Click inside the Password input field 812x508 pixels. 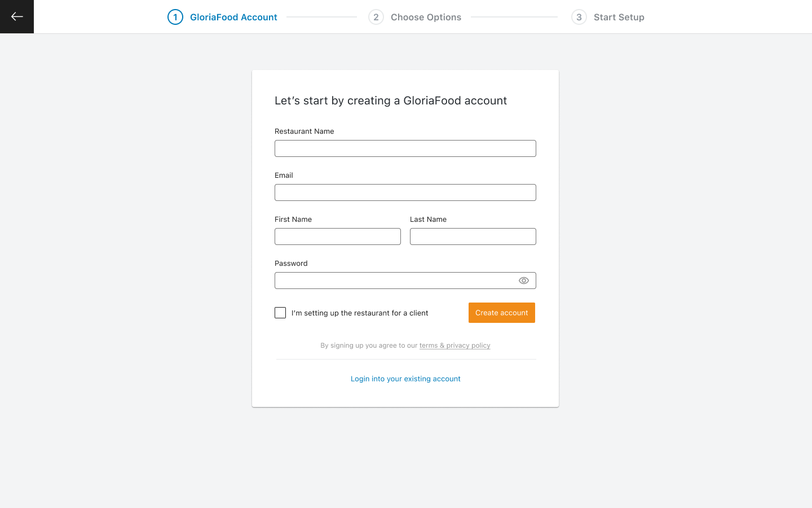[395, 281]
